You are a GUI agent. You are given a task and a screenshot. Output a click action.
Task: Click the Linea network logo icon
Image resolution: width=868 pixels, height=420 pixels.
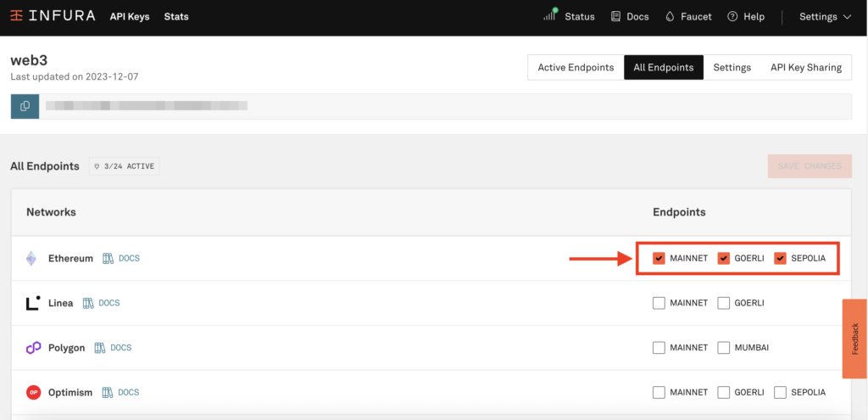pos(32,303)
